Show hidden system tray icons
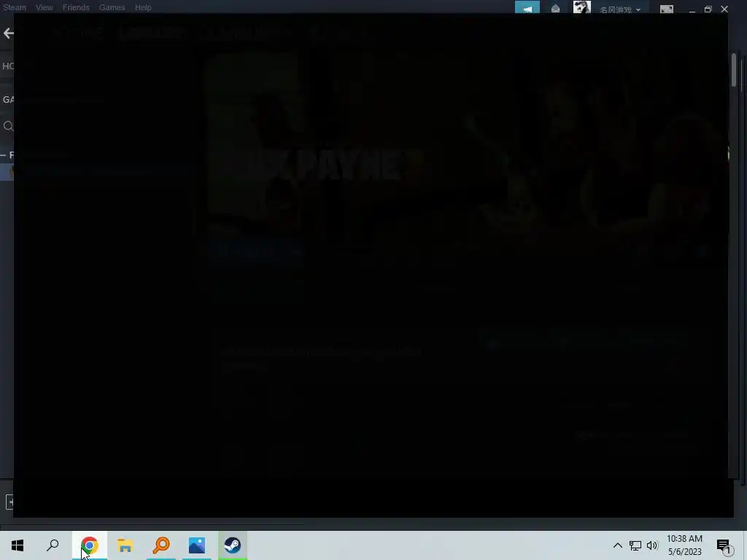Image resolution: width=747 pixels, height=560 pixels. [x=617, y=545]
